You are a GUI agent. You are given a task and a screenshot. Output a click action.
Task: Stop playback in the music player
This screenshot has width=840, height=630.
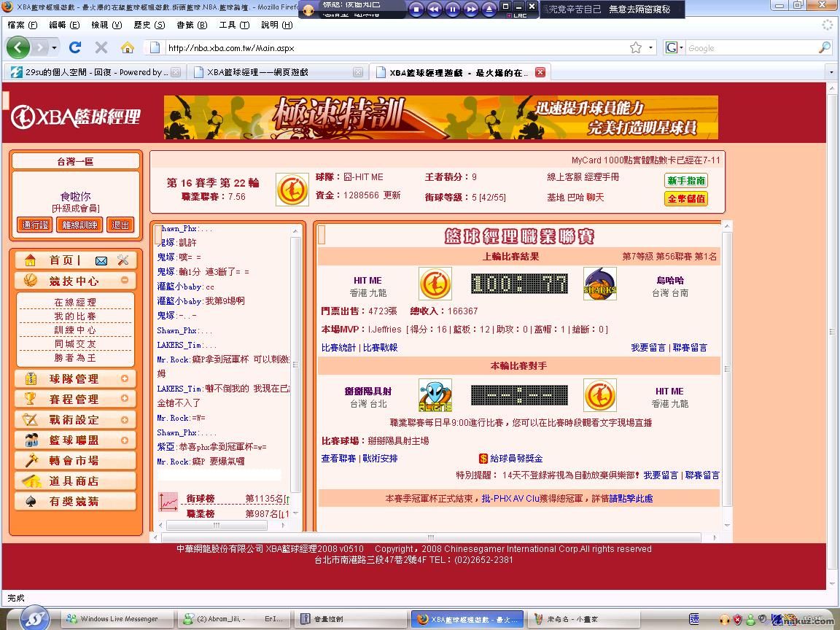click(x=416, y=9)
